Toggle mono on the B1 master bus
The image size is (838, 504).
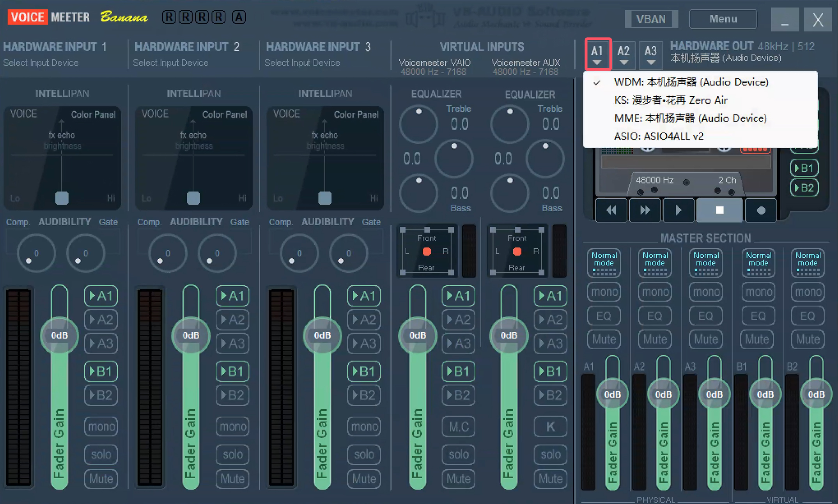pos(758,292)
